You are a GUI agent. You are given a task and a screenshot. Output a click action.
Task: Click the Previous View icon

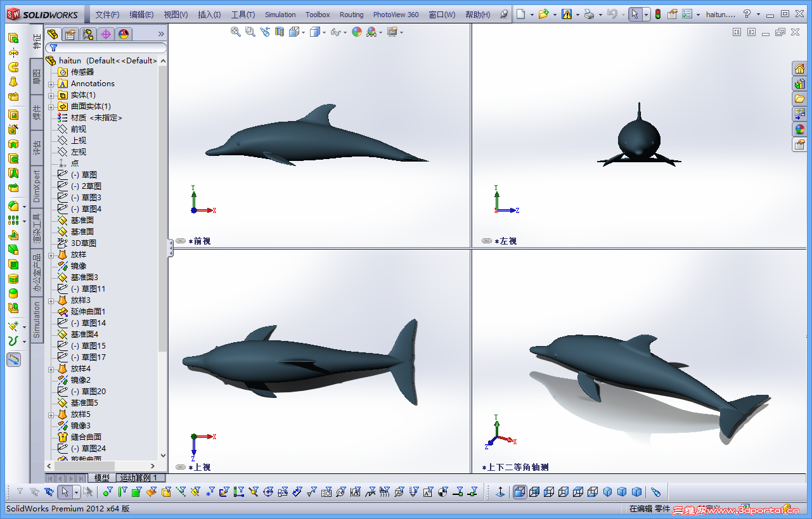coord(264,32)
